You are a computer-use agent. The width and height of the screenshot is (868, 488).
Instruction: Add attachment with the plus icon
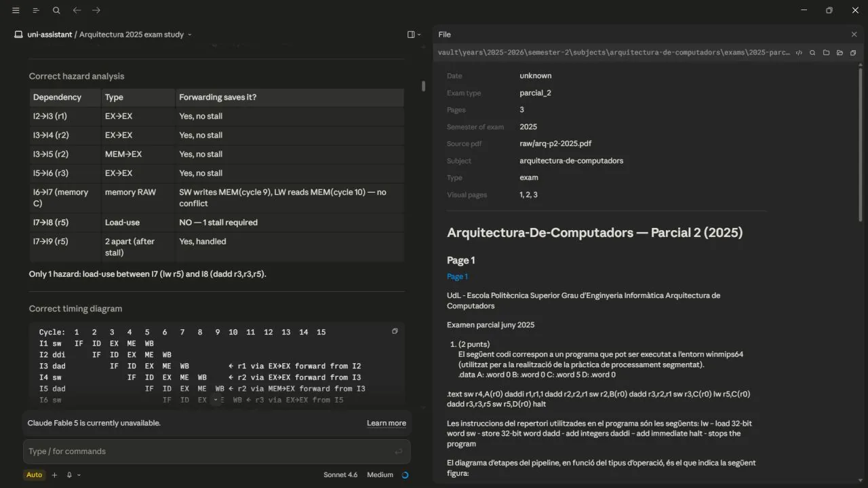click(x=55, y=475)
